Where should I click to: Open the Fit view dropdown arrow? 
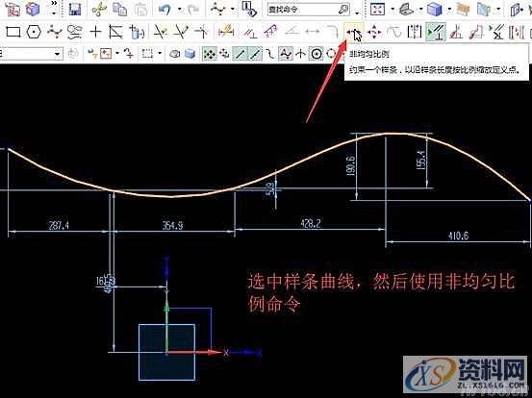pyautogui.click(x=392, y=10)
